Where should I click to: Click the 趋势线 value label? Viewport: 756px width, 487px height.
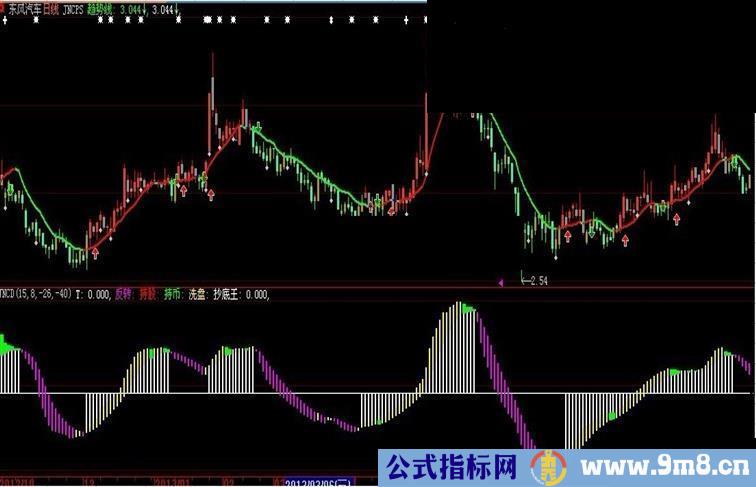(x=104, y=7)
